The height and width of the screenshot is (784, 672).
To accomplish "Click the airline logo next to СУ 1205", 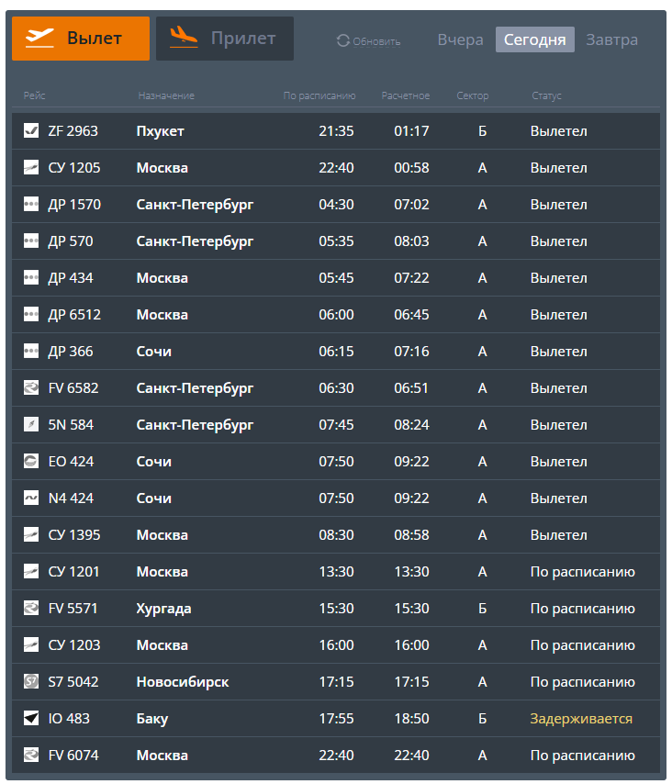I will tap(31, 168).
